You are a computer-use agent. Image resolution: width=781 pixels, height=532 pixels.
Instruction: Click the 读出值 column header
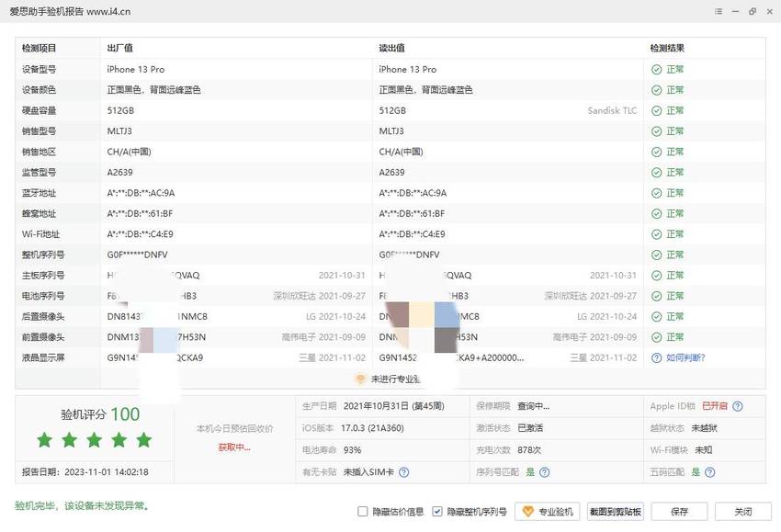(x=391, y=49)
